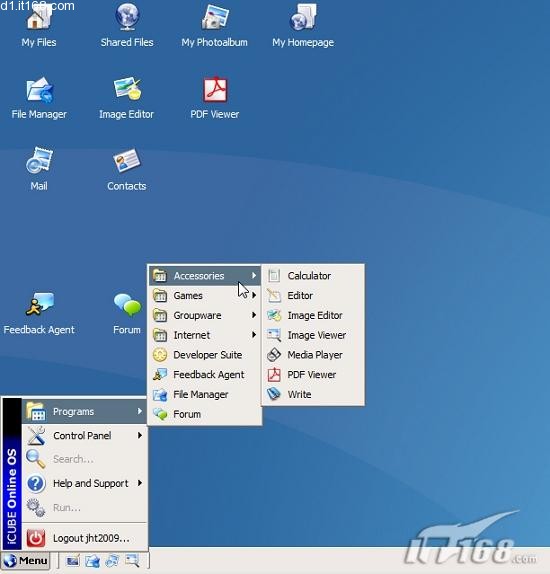Expand the Games submenu
Screen dimensions: 550x574
pyautogui.click(x=204, y=295)
